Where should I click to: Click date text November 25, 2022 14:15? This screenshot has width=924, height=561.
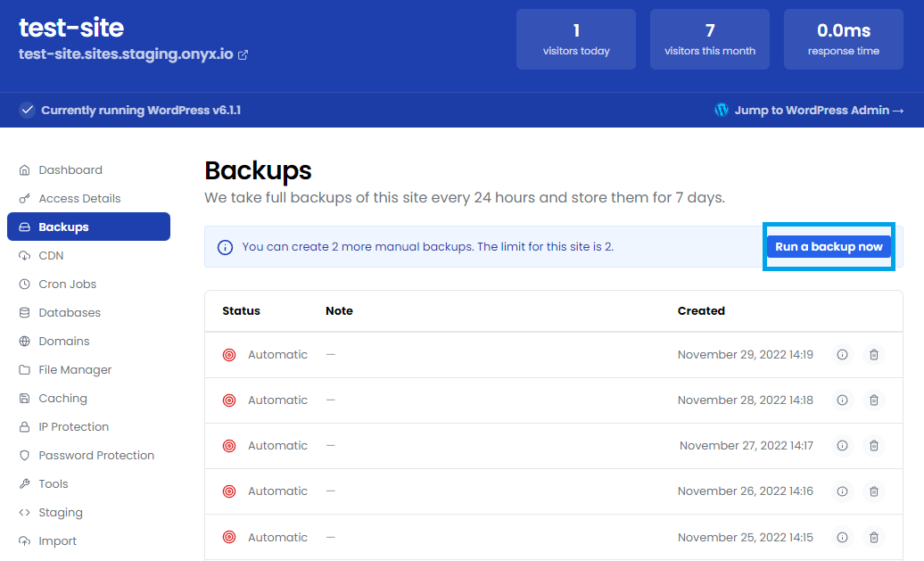[x=746, y=538]
